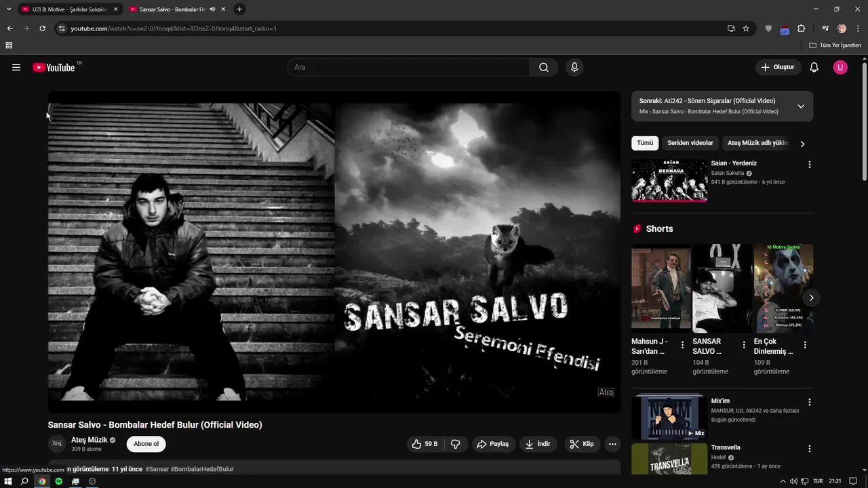Image resolution: width=868 pixels, height=488 pixels.
Task: Select the Tümü filter chip
Action: click(x=645, y=143)
